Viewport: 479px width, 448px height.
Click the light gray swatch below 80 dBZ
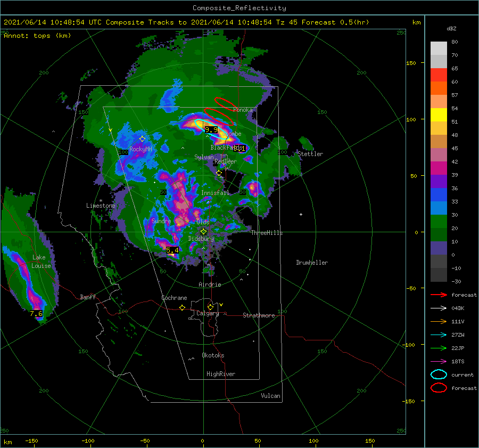(439, 48)
